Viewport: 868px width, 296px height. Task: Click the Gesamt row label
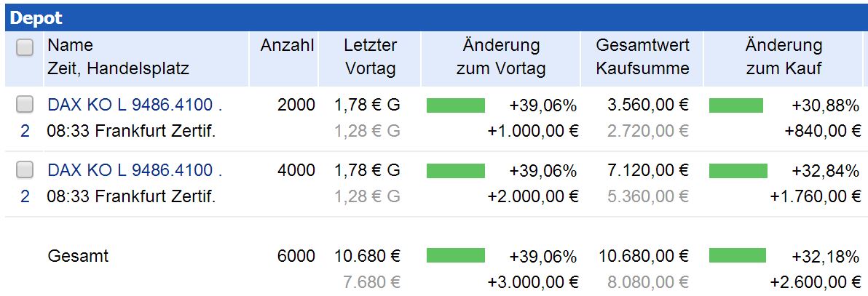point(77,256)
